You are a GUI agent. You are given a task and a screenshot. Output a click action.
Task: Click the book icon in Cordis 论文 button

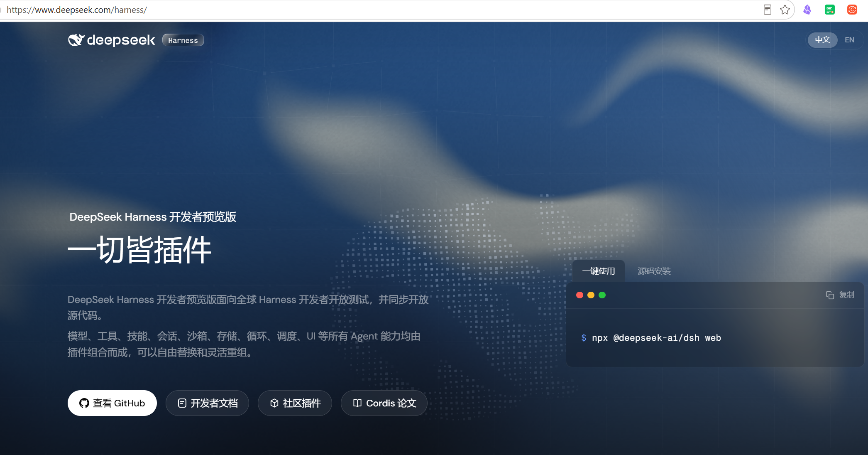357,403
